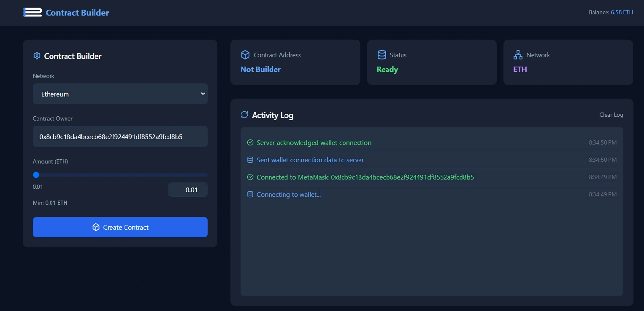Click the 'Sent wallet connection data to server' entry

[310, 160]
